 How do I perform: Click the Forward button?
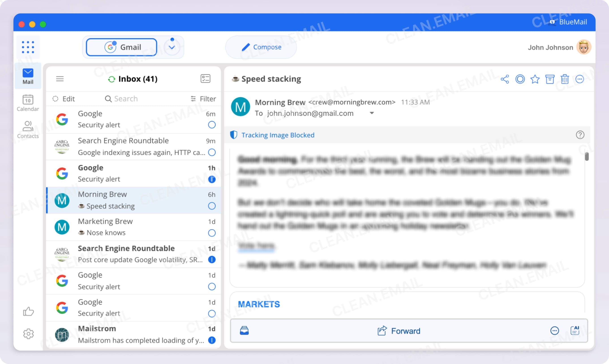[398, 331]
